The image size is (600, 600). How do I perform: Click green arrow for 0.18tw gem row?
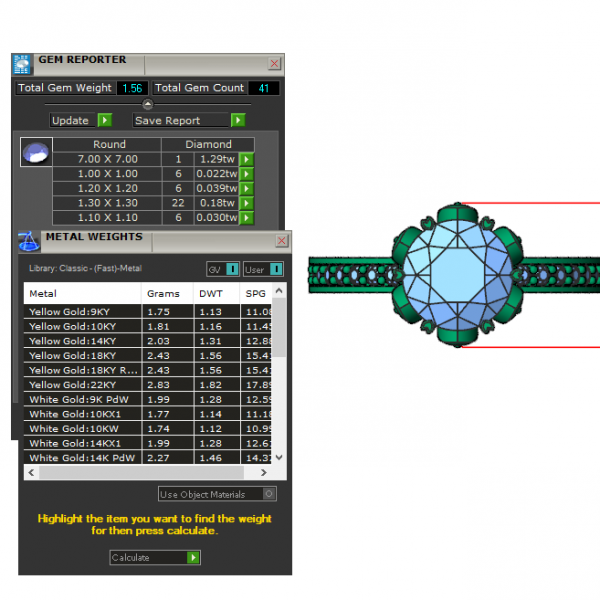[x=246, y=203]
